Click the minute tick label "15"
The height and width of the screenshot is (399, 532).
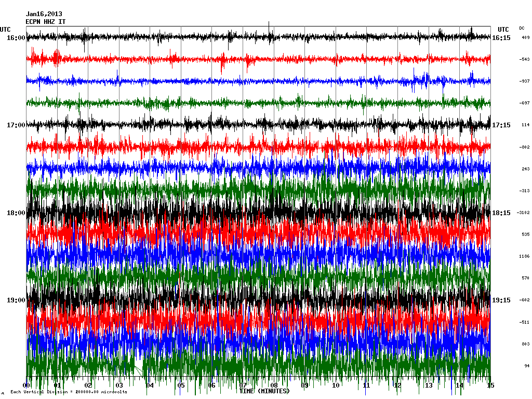point(490,385)
